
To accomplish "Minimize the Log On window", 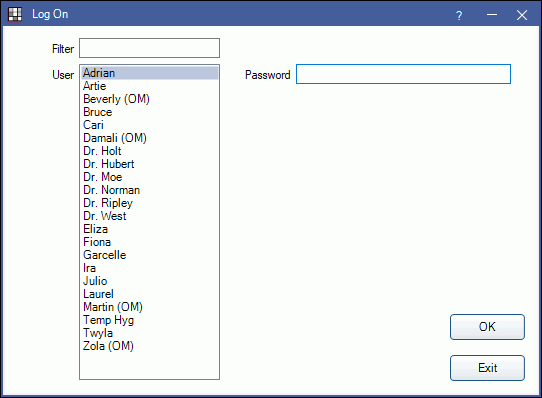I will pos(492,15).
